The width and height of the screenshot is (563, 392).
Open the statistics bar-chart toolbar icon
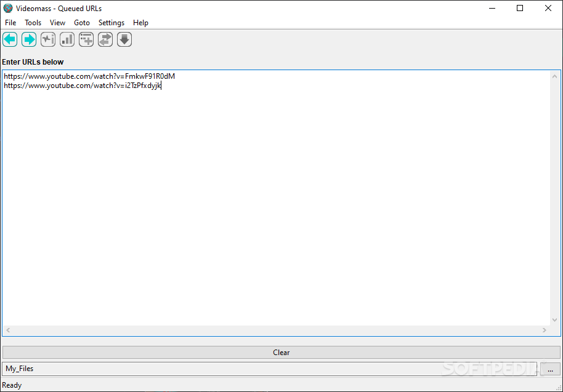click(67, 39)
